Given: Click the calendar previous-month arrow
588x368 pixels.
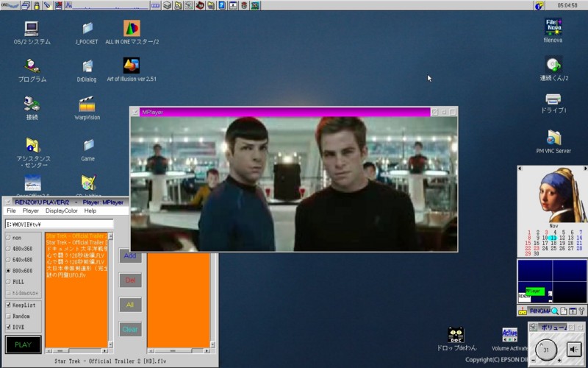Looking at the screenshot, I should 520,169.
